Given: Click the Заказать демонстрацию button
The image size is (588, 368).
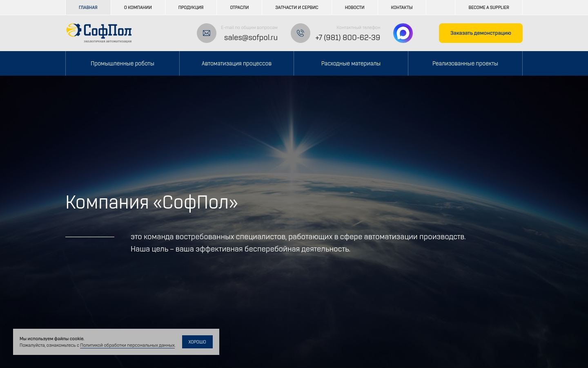Looking at the screenshot, I should click(481, 33).
